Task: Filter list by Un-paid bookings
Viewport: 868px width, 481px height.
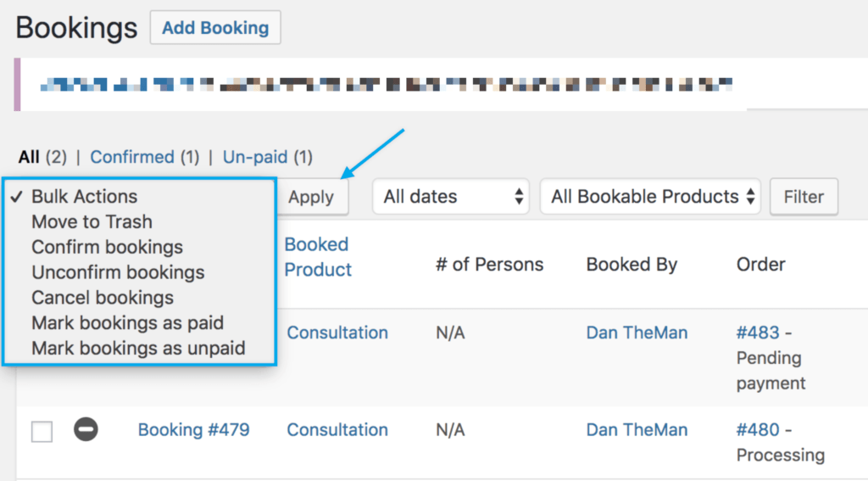Action: point(255,157)
